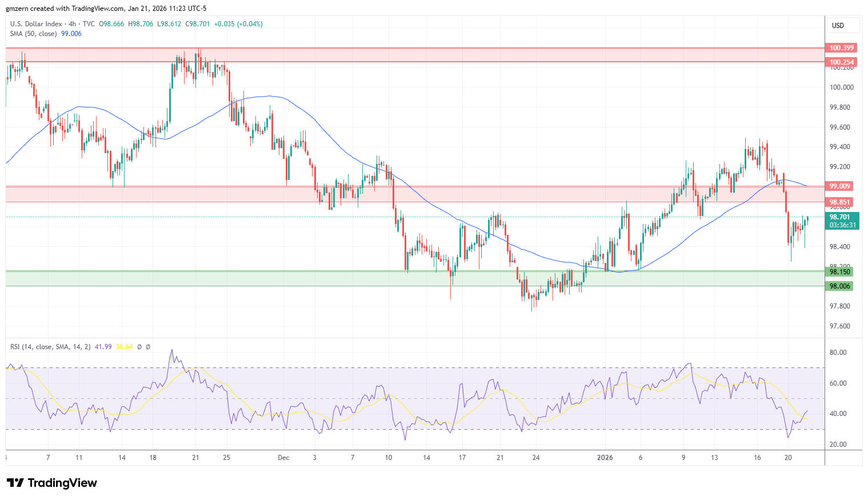Click the close value C98.701
Screen dimensions: 868x500
point(197,24)
